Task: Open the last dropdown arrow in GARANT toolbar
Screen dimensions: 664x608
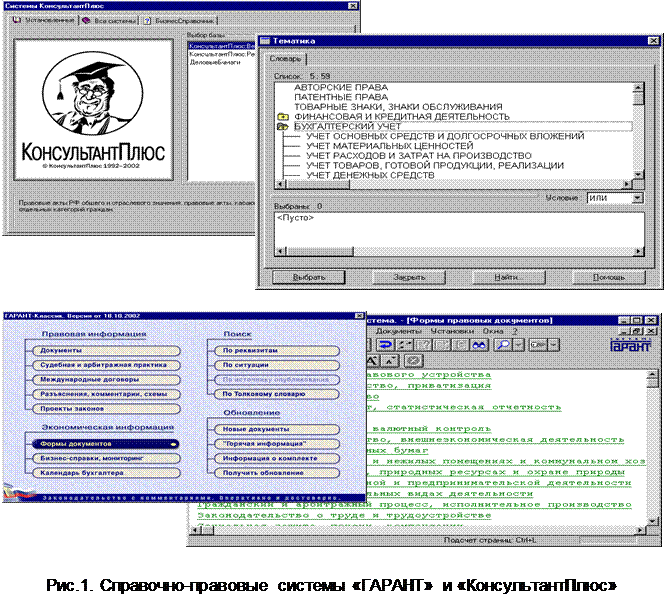Action: click(553, 345)
